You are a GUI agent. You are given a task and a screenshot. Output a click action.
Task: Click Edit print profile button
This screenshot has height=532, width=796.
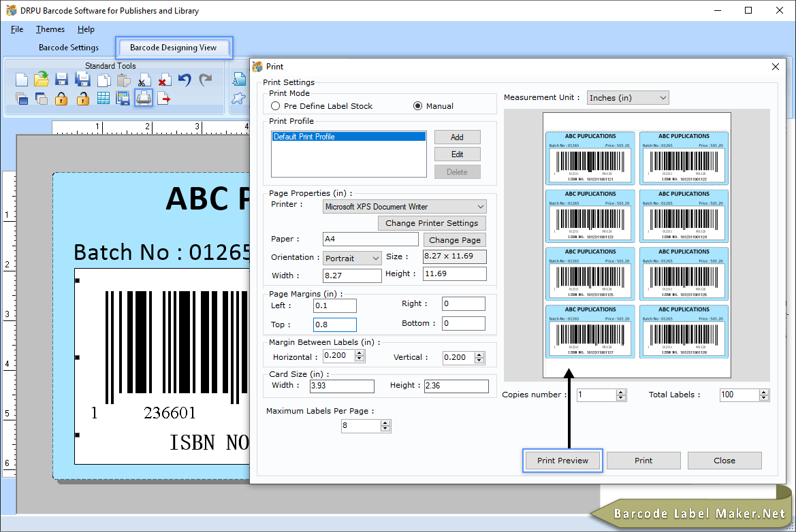tap(457, 154)
